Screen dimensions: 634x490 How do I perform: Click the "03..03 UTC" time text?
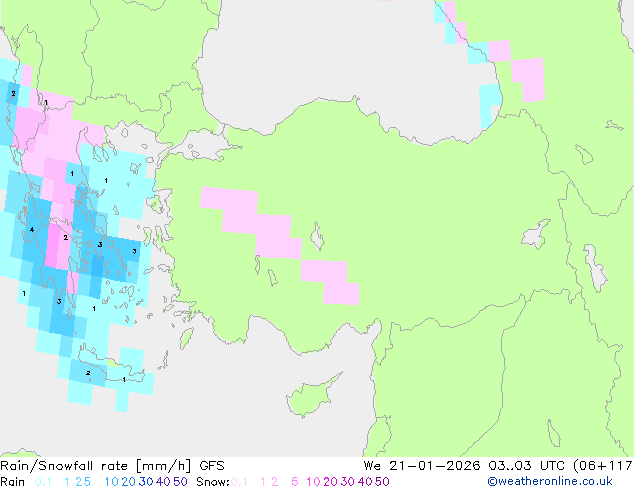click(x=528, y=466)
